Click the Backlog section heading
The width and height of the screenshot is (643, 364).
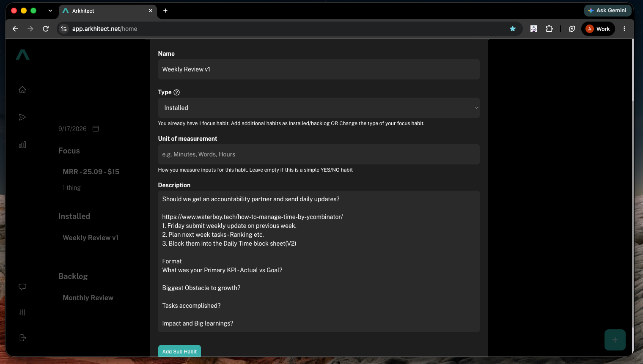(x=73, y=276)
